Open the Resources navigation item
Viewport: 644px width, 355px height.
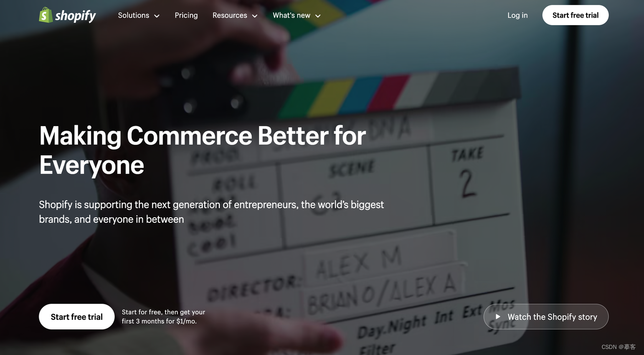[x=235, y=16]
